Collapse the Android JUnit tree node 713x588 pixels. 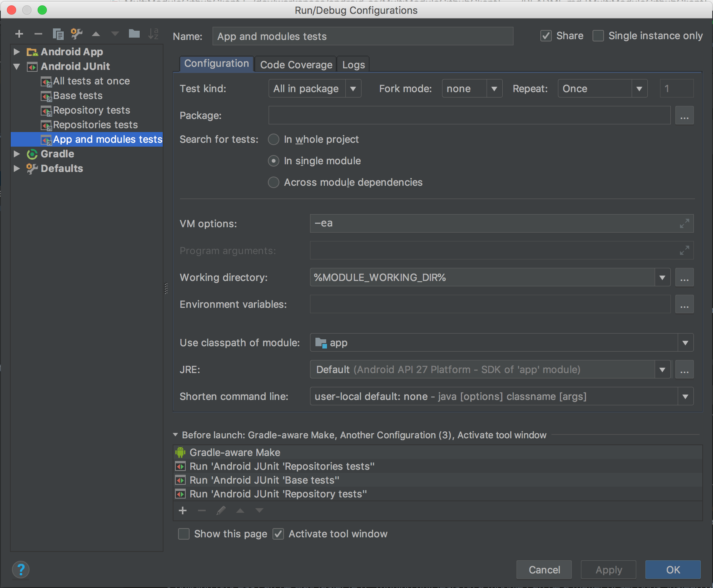coord(17,66)
